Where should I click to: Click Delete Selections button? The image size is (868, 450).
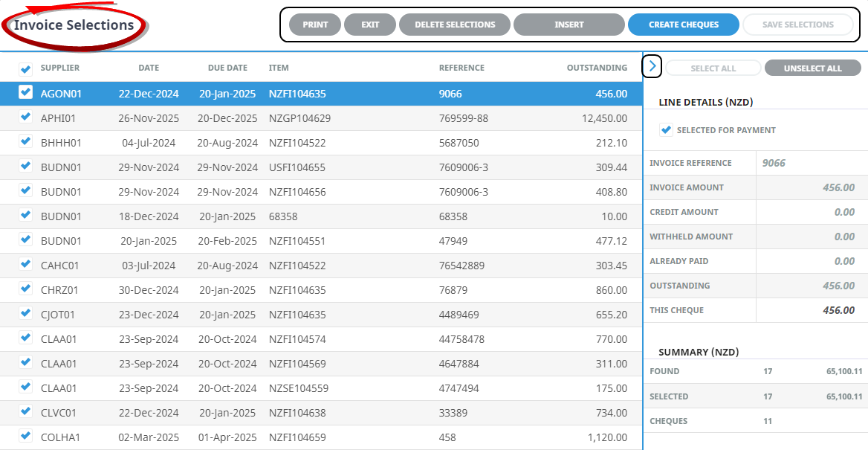pyautogui.click(x=454, y=25)
